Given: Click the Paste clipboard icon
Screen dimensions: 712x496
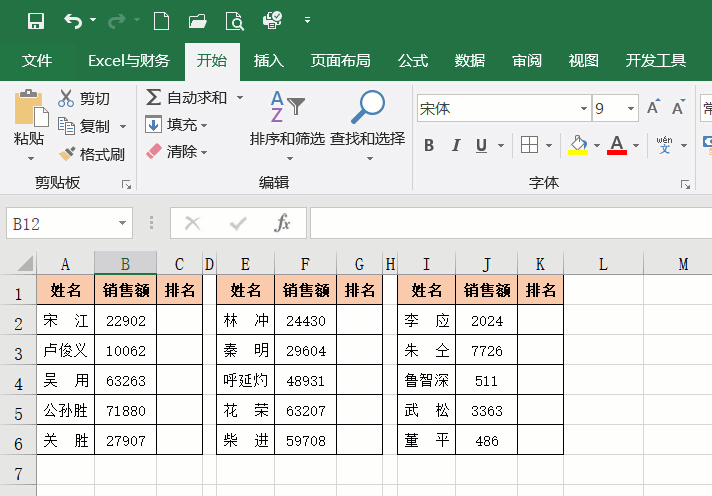Looking at the screenshot, I should pyautogui.click(x=31, y=108).
